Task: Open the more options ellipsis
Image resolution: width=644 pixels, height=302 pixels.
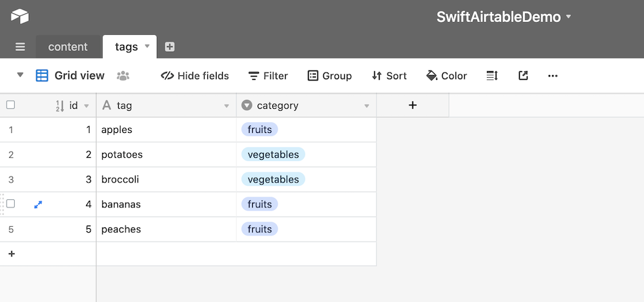Action: pos(553,76)
